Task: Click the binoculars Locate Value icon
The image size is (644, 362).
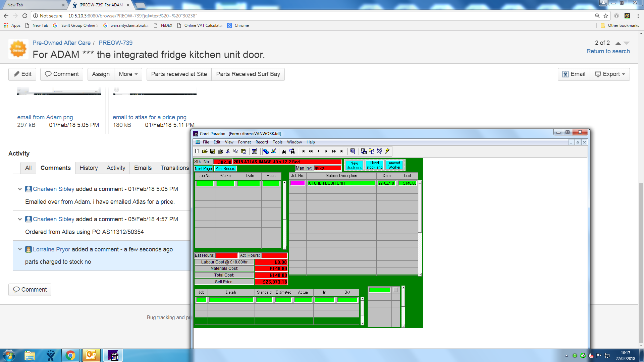Action: pos(284,152)
